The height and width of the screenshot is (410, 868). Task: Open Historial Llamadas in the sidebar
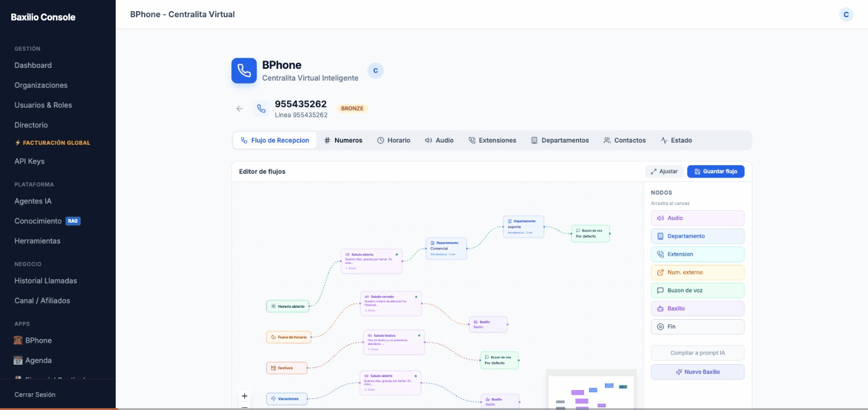[x=46, y=281]
